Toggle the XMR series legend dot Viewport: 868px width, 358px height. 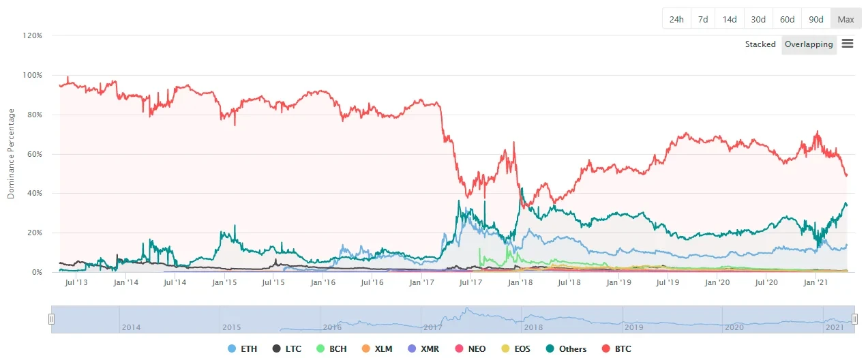pos(412,349)
